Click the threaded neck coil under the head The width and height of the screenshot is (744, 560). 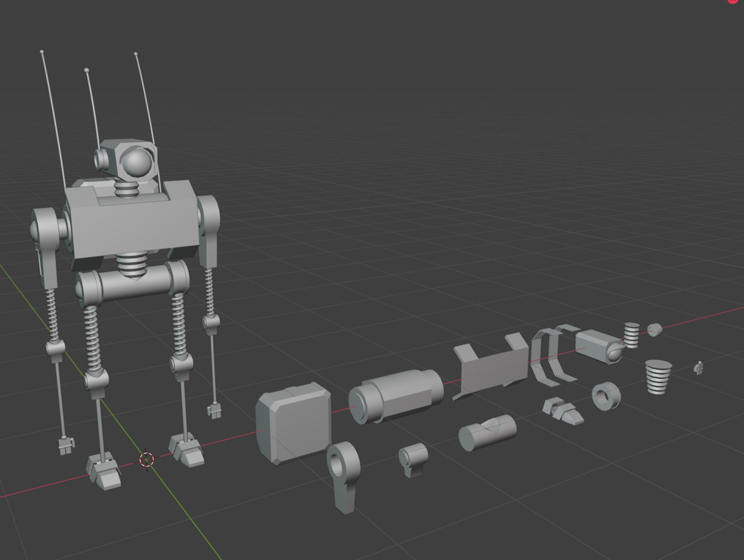[127, 189]
